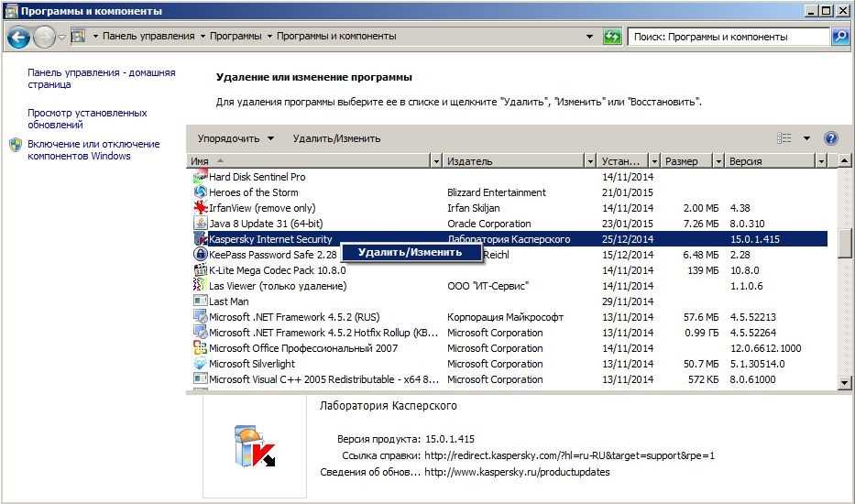The image size is (855, 504).
Task: Click the KeePass Password Safe lock icon
Action: click(x=200, y=254)
